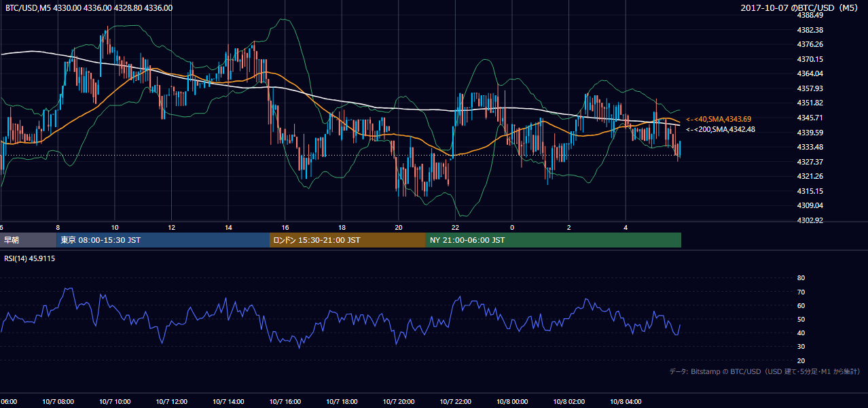Click price axis label 4364.04
Viewport: 868px width, 408px height.
click(810, 73)
